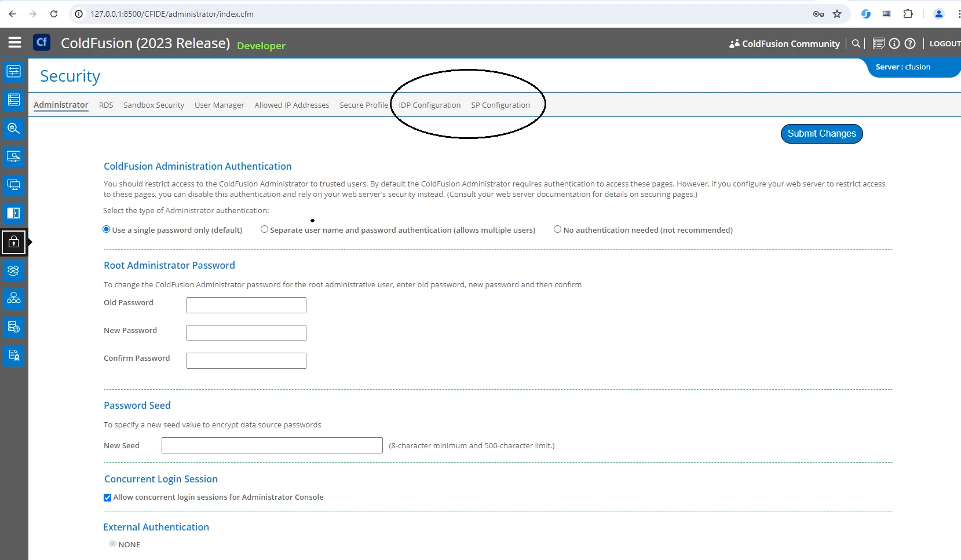Focus the Old Password field
Image resolution: width=961 pixels, height=560 pixels.
coord(246,305)
